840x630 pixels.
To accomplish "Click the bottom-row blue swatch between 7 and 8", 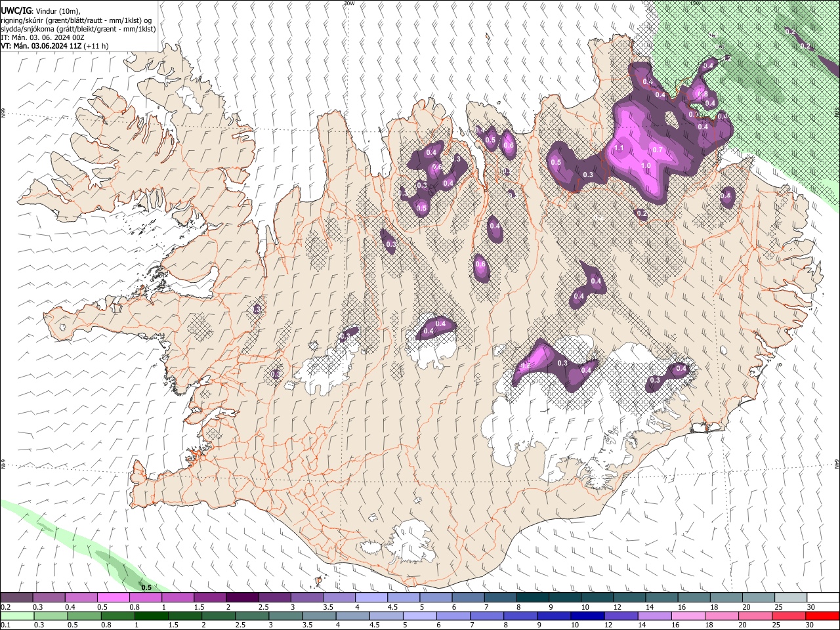I will click(x=486, y=616).
